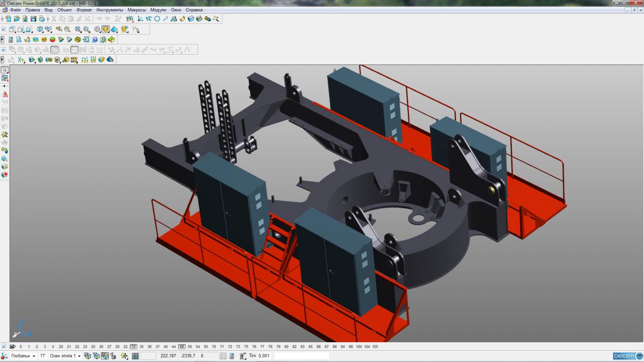
Task: Click the wireframe view globe icon
Action: [97, 29]
